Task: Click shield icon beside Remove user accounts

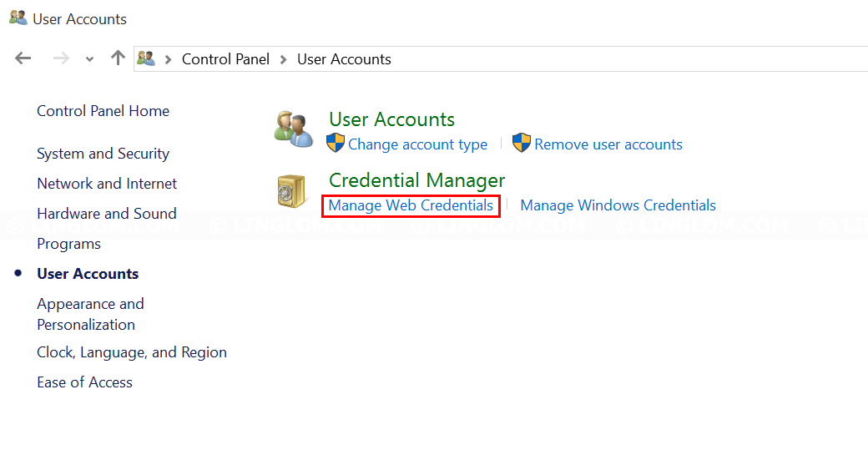Action: pos(522,143)
